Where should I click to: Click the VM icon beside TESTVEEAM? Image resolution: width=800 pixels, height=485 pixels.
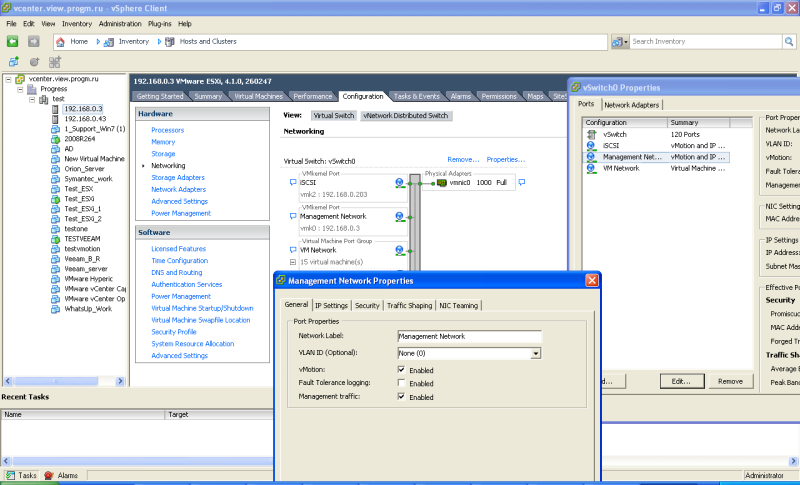[x=55, y=239]
